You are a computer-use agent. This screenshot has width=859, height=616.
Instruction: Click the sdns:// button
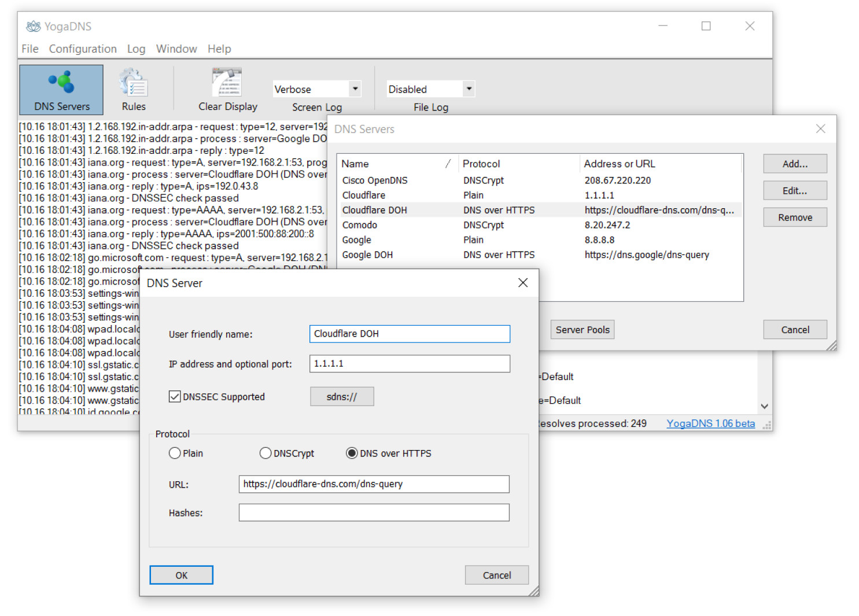click(x=342, y=397)
